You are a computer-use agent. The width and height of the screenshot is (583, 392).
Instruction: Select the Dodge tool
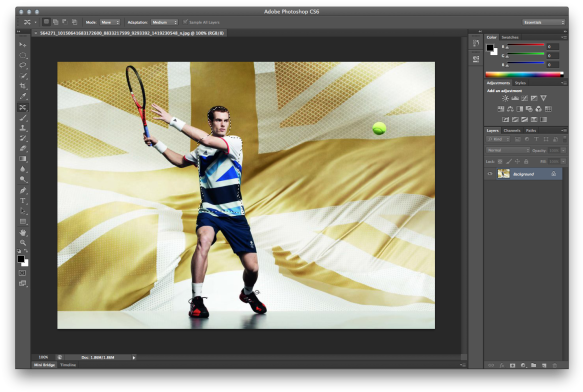23,179
